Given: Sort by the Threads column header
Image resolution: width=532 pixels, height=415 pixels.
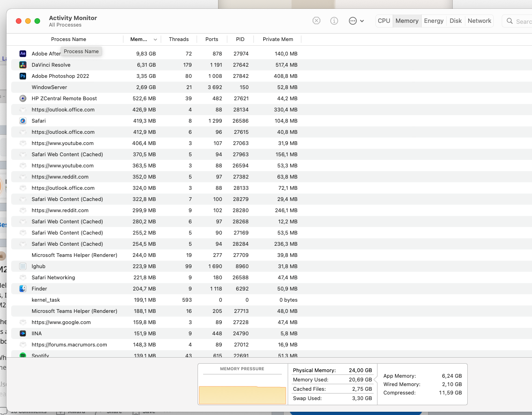Looking at the screenshot, I should pos(179,39).
